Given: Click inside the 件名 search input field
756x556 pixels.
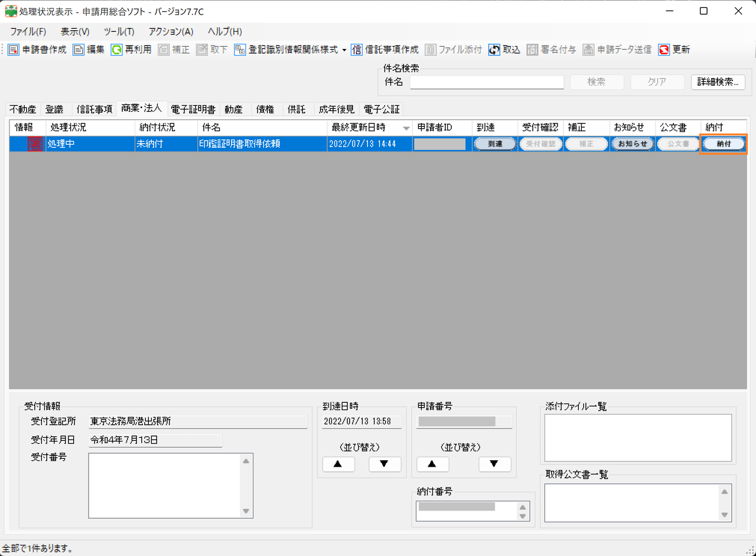Looking at the screenshot, I should click(485, 82).
